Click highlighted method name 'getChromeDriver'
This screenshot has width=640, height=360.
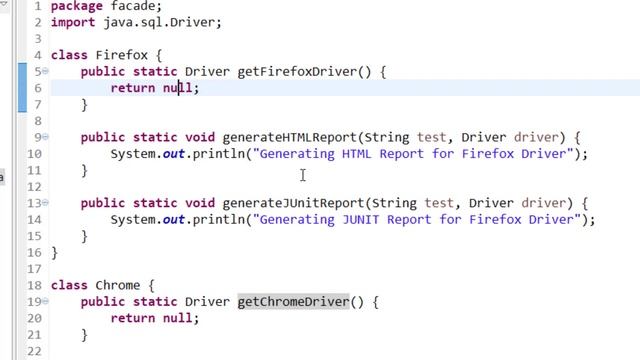click(293, 302)
